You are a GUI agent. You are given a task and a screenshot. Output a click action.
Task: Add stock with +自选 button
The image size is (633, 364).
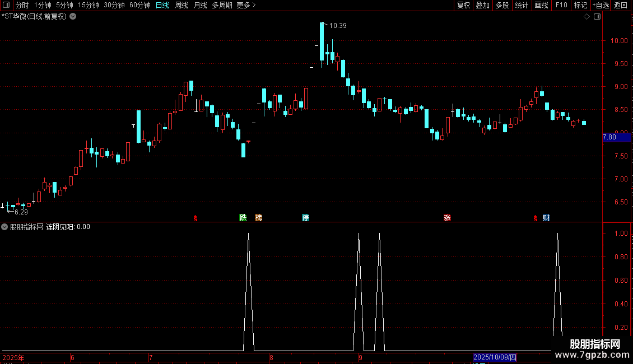[x=601, y=5]
